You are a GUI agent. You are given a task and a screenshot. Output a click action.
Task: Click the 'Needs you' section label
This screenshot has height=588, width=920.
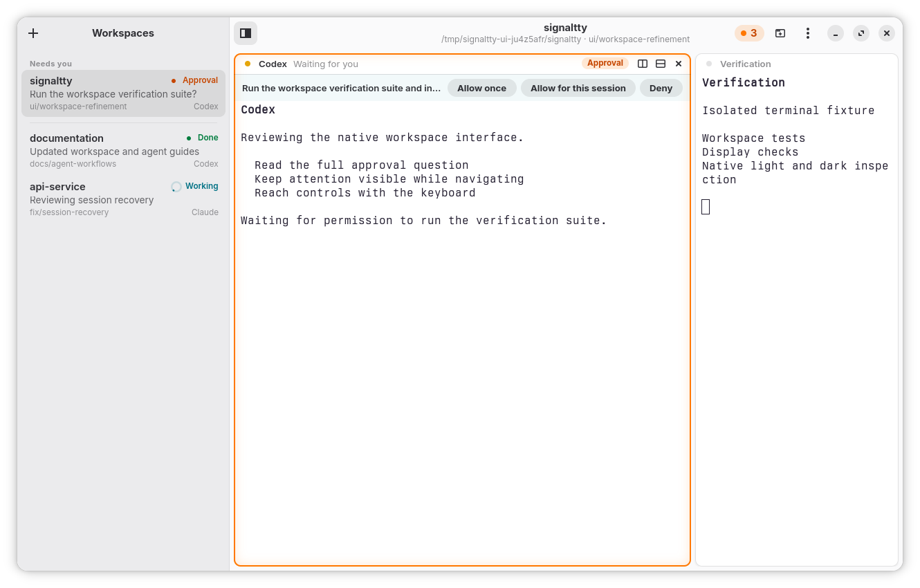tap(50, 64)
